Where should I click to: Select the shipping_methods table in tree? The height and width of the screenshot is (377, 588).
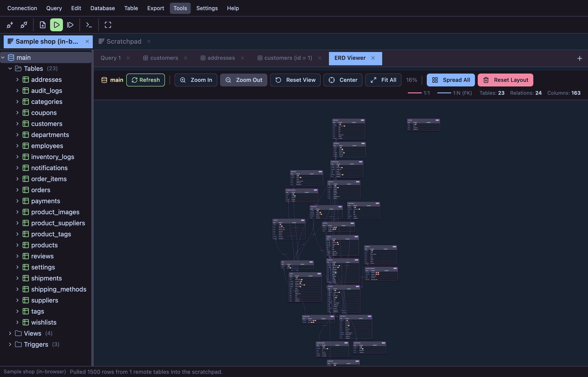point(59,289)
